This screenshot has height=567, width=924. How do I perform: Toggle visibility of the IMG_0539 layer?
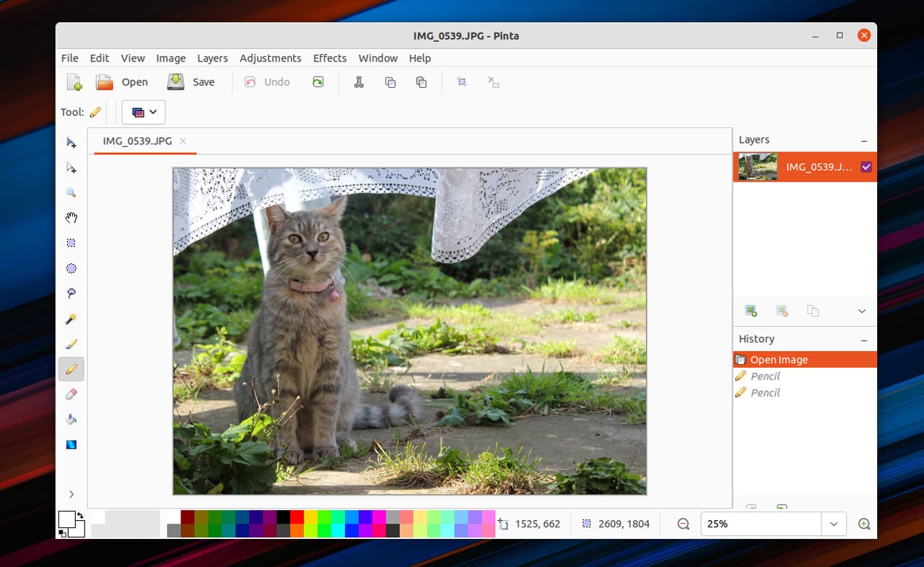tap(866, 167)
